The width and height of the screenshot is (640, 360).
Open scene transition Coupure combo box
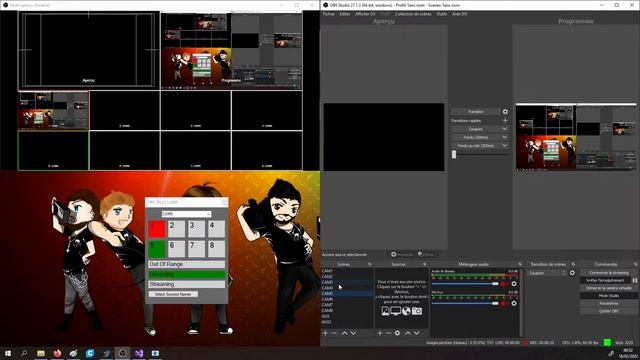[547, 273]
